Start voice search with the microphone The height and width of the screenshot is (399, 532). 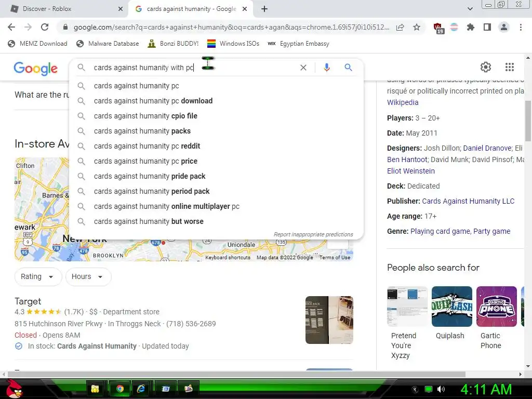tap(326, 68)
